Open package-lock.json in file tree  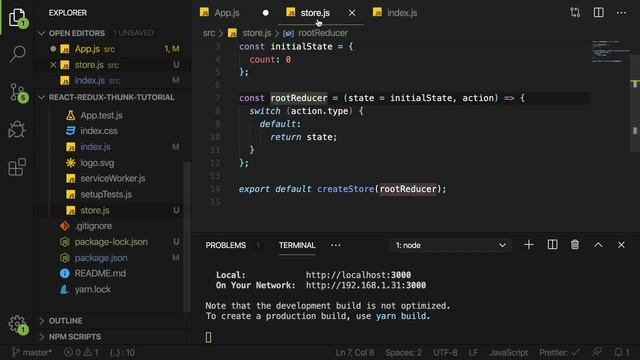(111, 242)
